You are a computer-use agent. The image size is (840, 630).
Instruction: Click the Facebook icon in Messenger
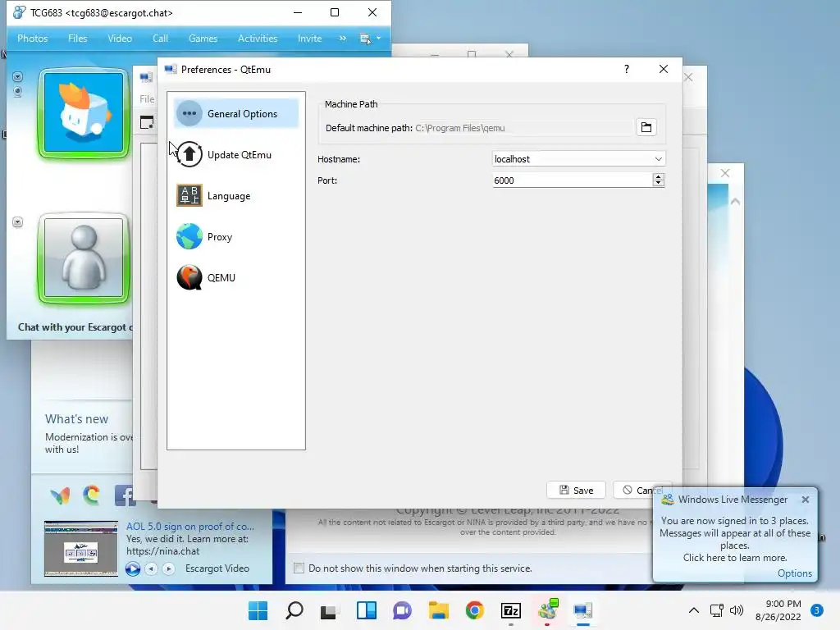(x=125, y=495)
